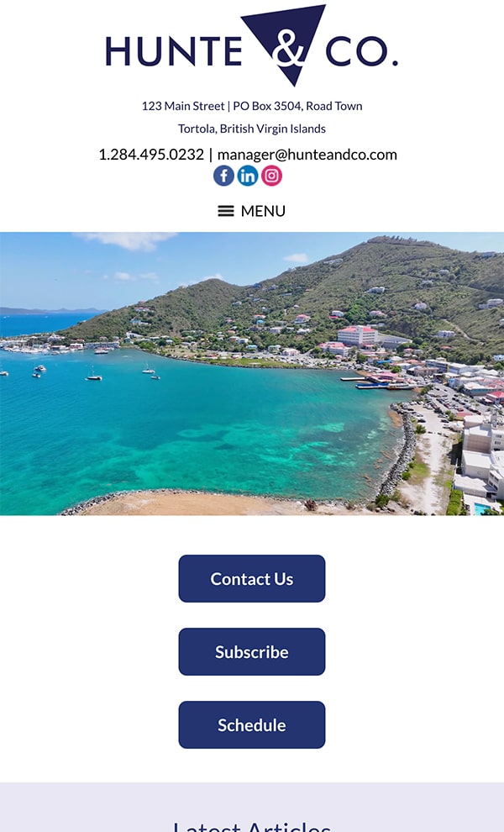Click the 123 Main Street address line
This screenshot has width=504, height=832.
coord(252,106)
